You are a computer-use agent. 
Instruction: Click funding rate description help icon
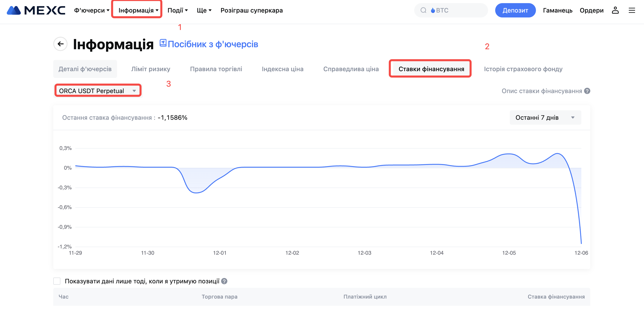coord(587,91)
